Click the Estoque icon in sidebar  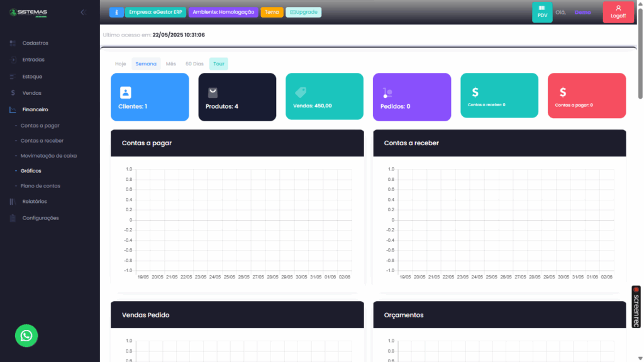click(x=13, y=77)
